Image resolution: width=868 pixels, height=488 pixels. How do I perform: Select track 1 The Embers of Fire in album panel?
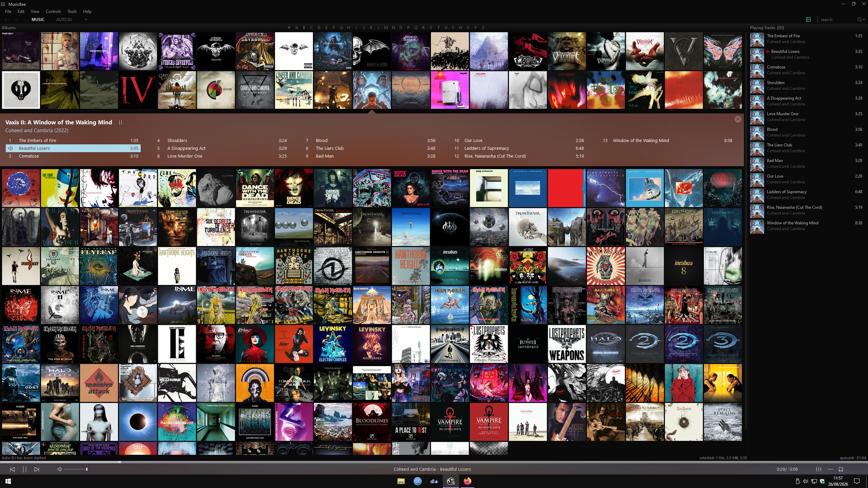pos(73,141)
